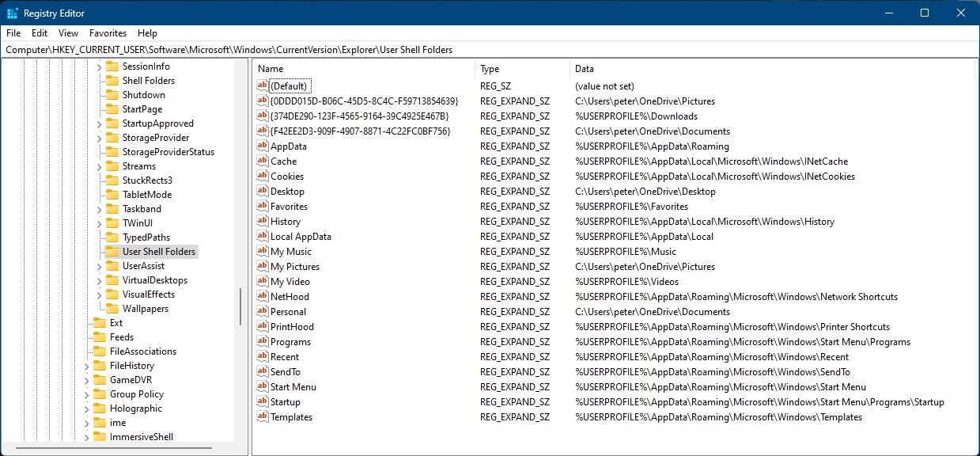
Task: Click the string icon beside Favorites value
Action: (263, 206)
